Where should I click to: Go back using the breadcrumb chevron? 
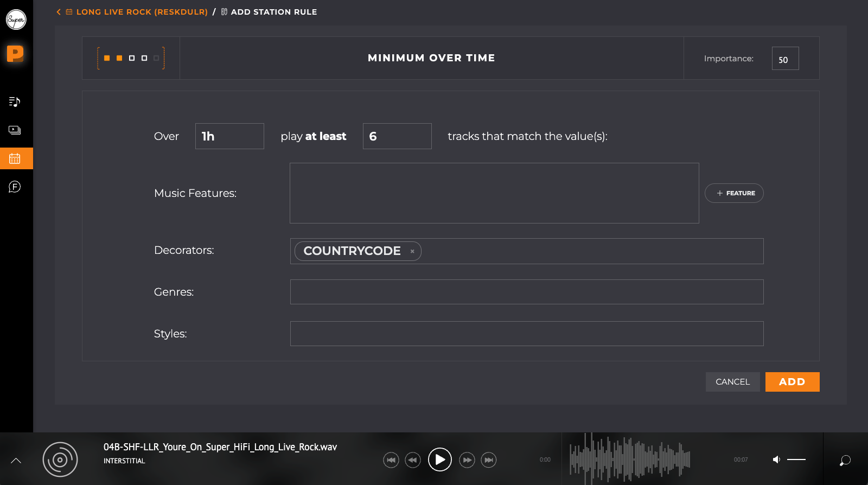[x=59, y=12]
